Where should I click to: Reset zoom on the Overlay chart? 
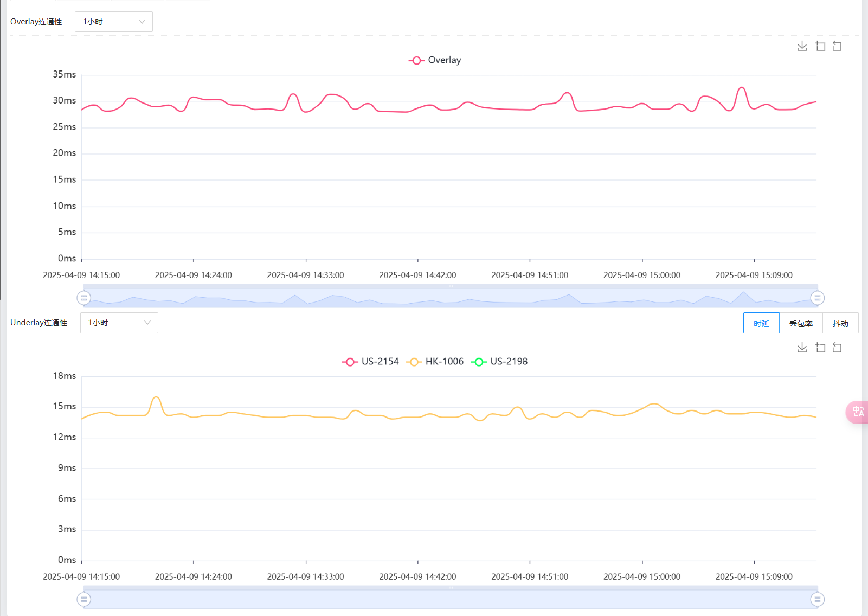click(x=837, y=46)
